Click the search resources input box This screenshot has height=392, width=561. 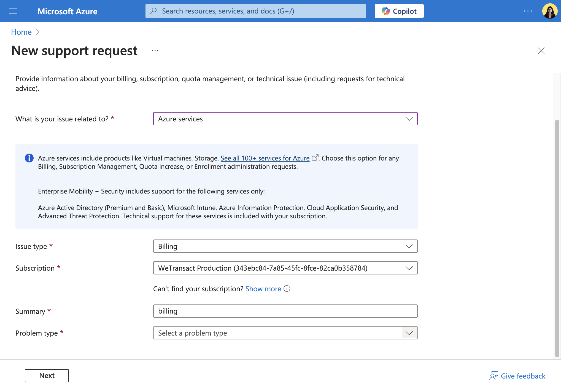coord(256,11)
